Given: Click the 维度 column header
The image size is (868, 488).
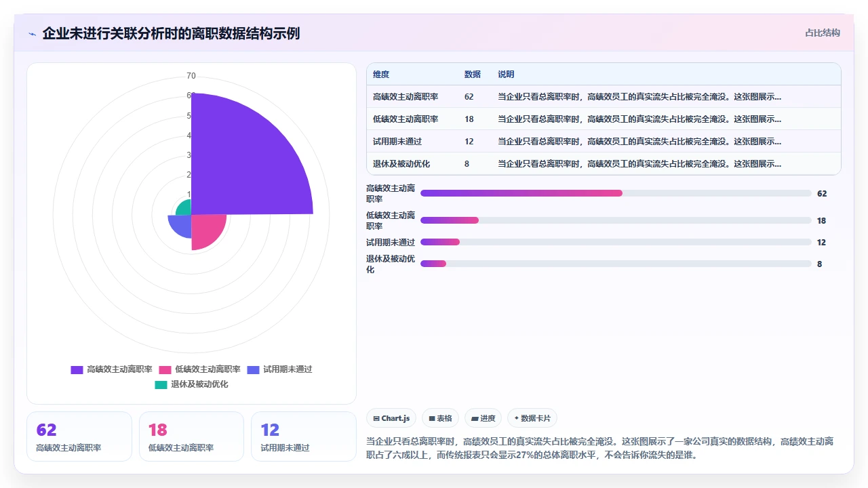Looking at the screenshot, I should (x=381, y=75).
